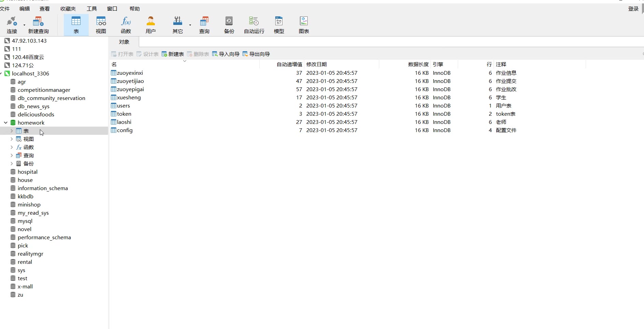
Task: Expand the 备份 node under homework
Action: pyautogui.click(x=12, y=163)
